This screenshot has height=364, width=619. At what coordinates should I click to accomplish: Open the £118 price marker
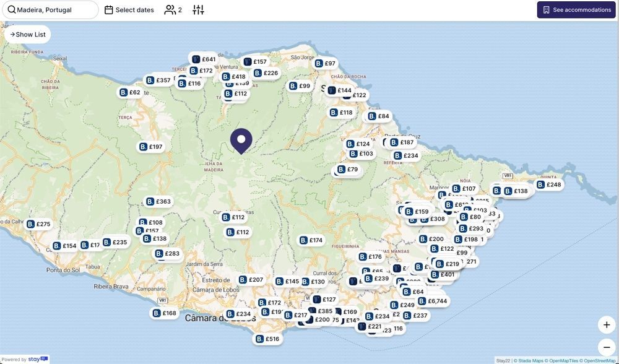coord(342,113)
